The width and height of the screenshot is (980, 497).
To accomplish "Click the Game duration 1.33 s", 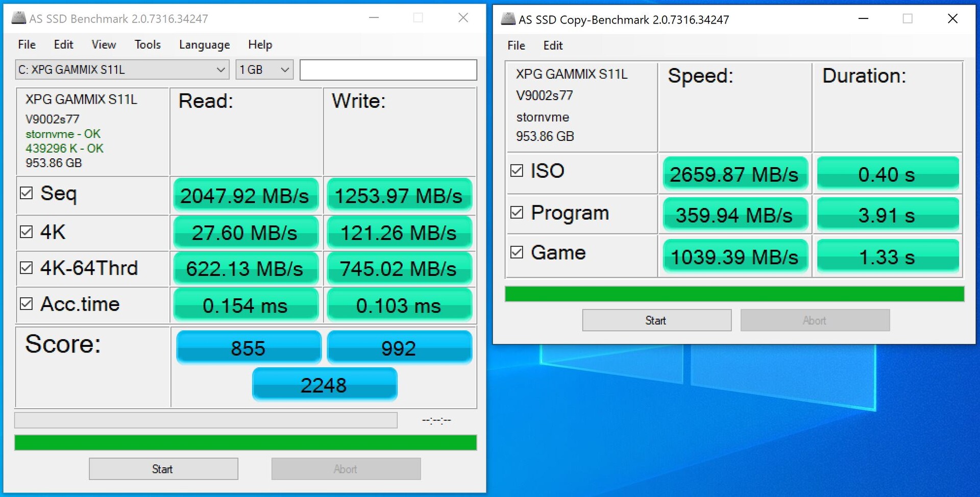I will coord(888,256).
